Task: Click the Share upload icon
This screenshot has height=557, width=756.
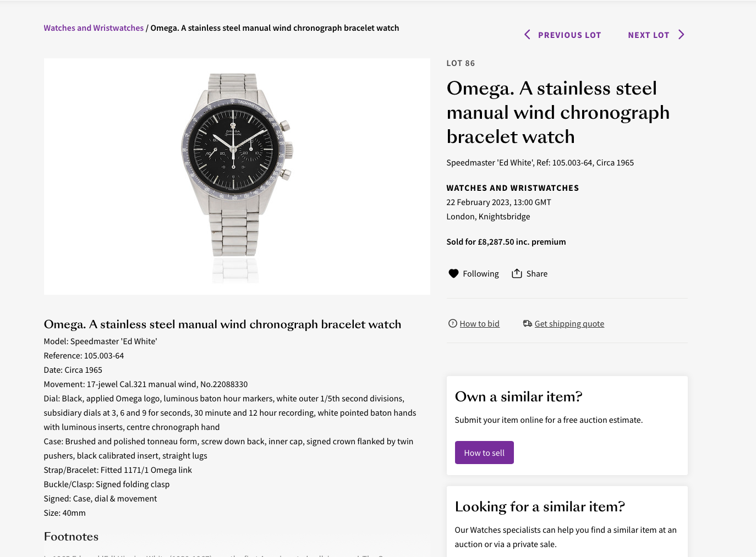Action: click(517, 274)
